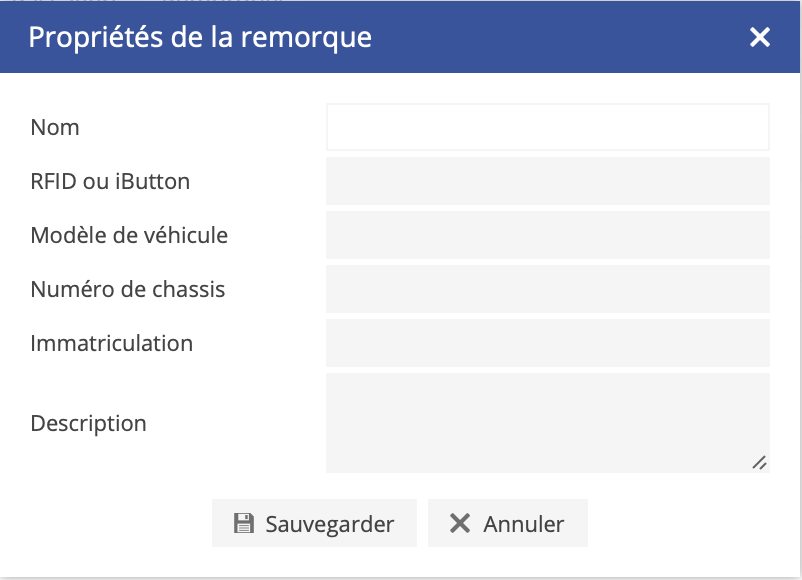Image resolution: width=802 pixels, height=580 pixels.
Task: Focus the Numéro de chassis field
Action: coord(547,289)
